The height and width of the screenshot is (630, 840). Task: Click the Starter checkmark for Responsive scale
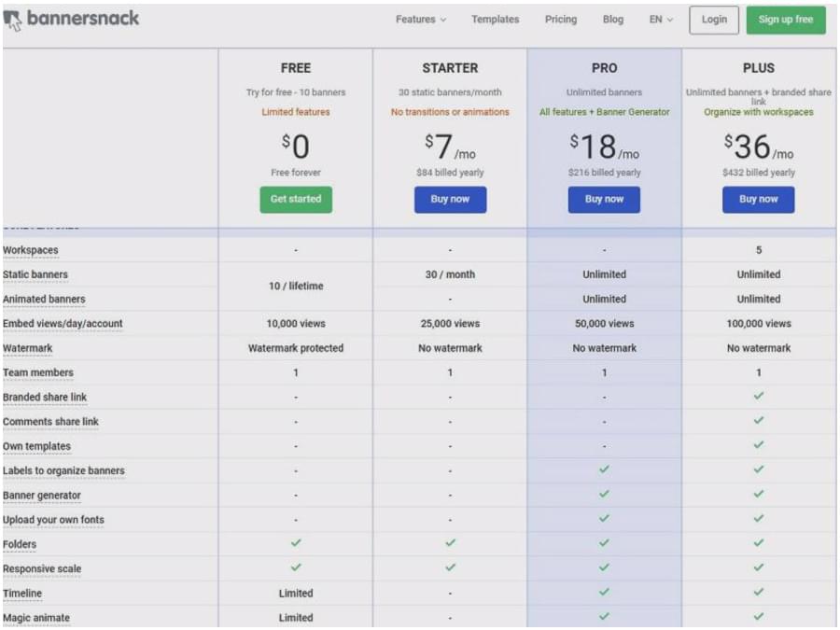tap(450, 567)
